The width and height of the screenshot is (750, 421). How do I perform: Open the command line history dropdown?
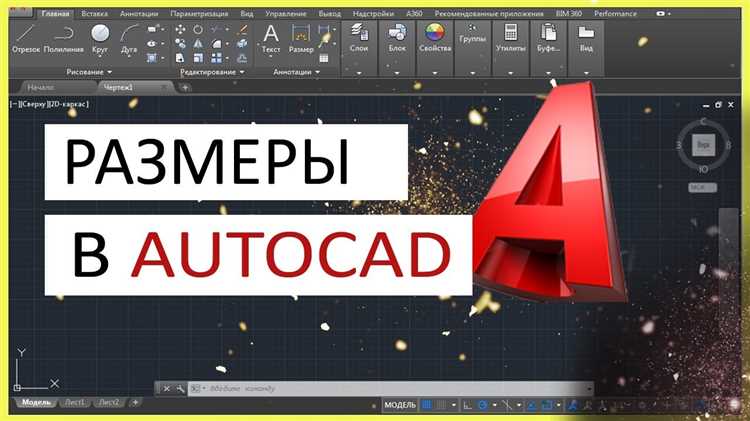(589, 388)
